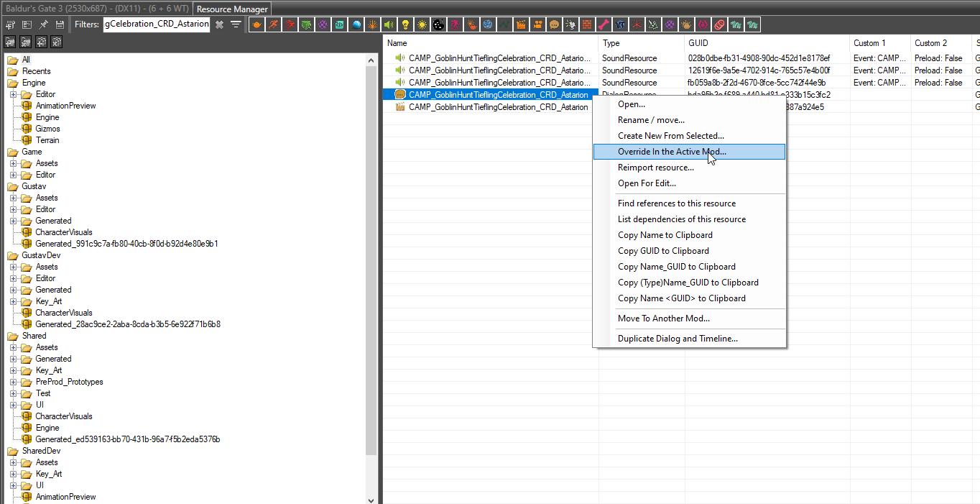
Task: Click the orange camera filter icon
Action: pyautogui.click(x=537, y=24)
